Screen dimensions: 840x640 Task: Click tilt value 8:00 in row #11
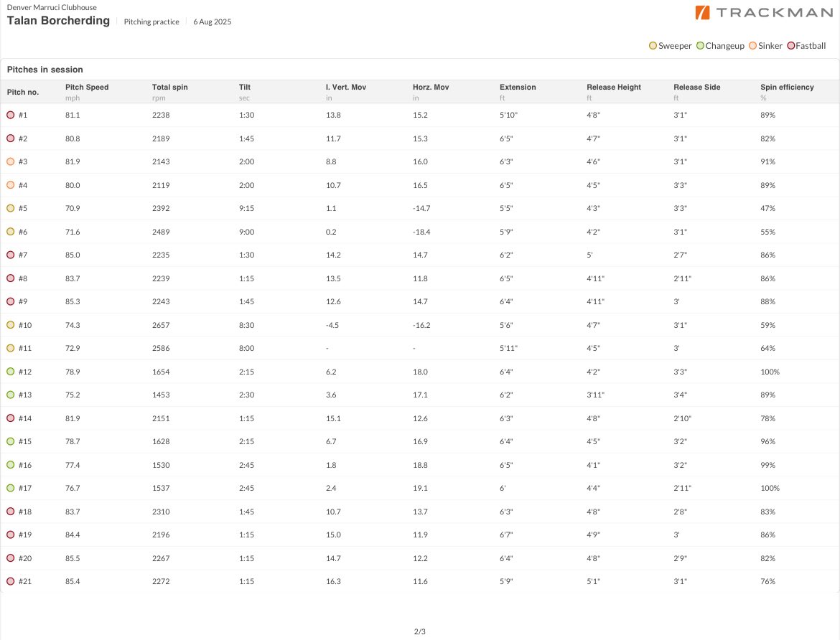click(246, 348)
